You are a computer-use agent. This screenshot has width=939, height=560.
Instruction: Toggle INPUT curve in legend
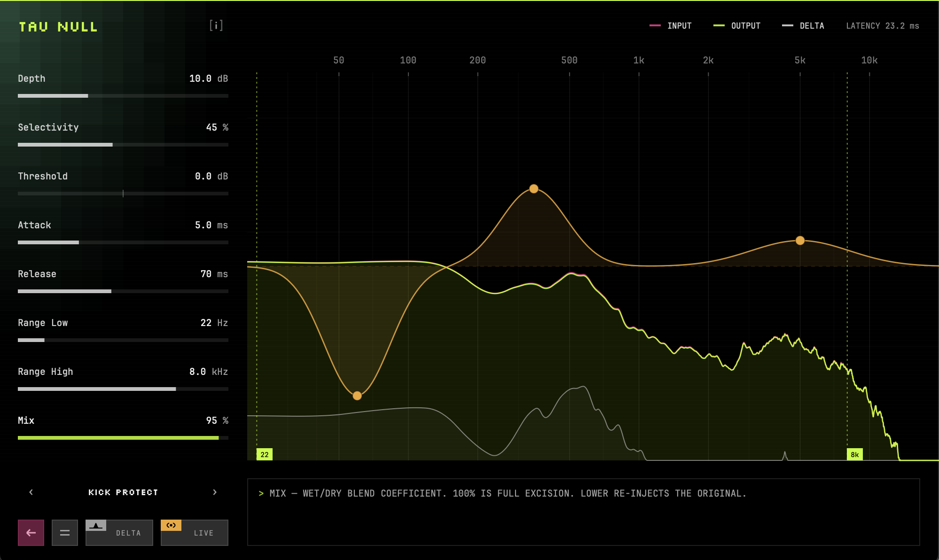coord(670,26)
